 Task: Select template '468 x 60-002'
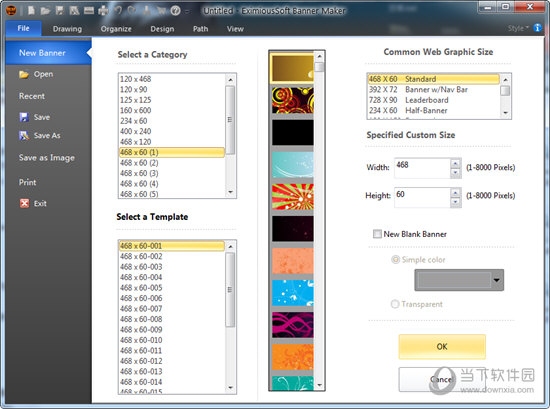click(172, 256)
